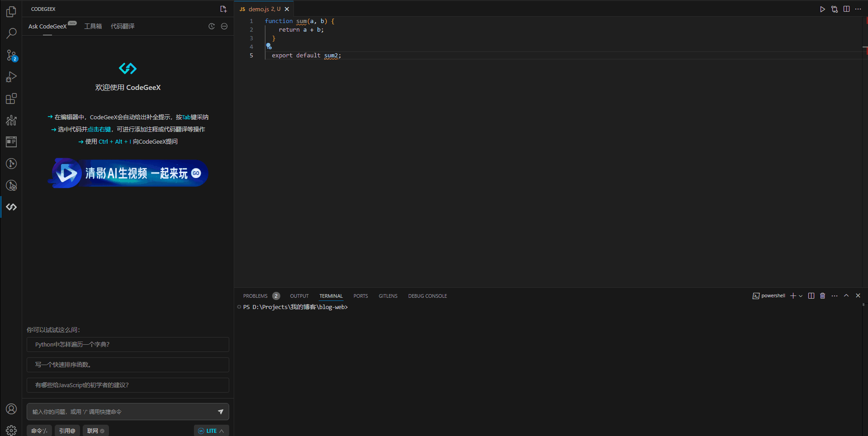Open the Accounts menu icon
Image resolution: width=868 pixels, height=436 pixels.
pyautogui.click(x=11, y=409)
